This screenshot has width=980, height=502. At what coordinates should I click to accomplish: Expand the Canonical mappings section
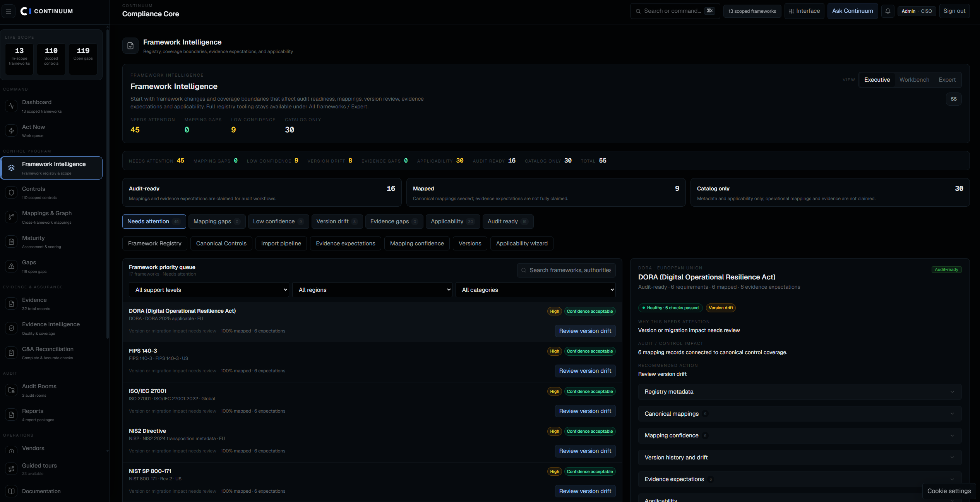point(800,414)
